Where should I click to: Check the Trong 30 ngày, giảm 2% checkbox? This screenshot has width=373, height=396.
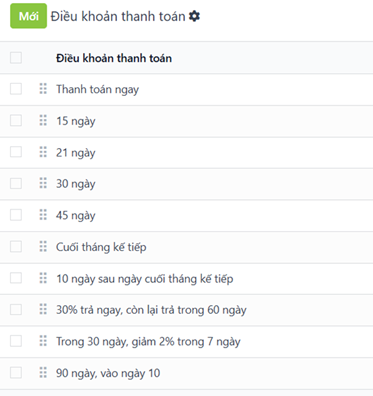(x=16, y=341)
